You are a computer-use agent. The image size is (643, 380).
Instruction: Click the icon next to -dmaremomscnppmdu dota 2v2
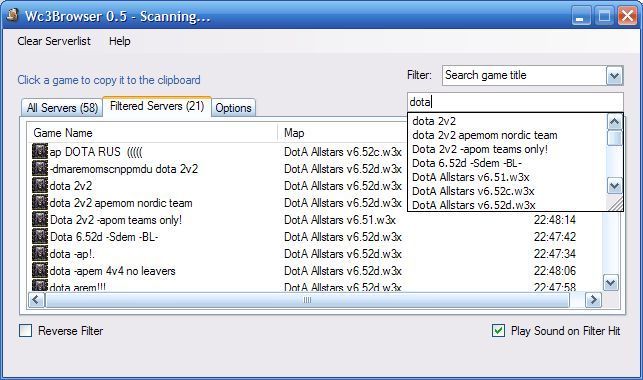coord(40,168)
